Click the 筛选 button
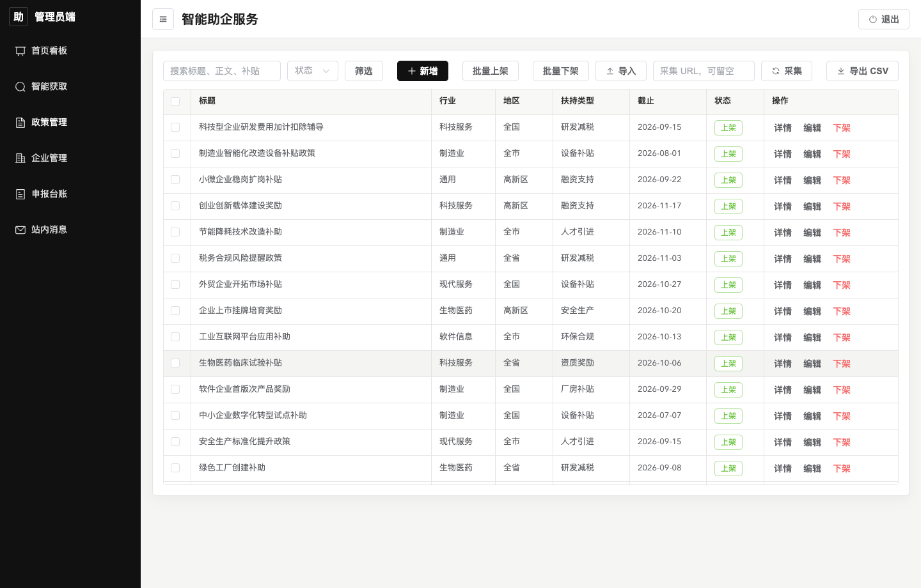This screenshot has height=588, width=921. pyautogui.click(x=364, y=71)
